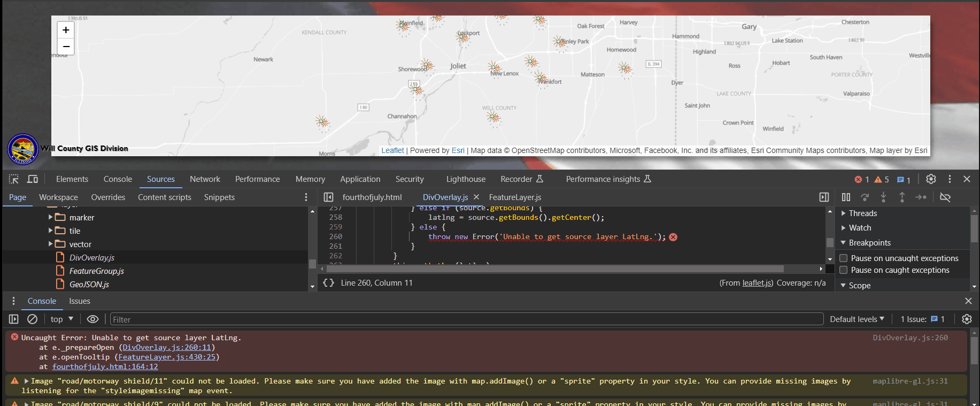This screenshot has height=406, width=980.
Task: Open fourthofjuly.html:164:12 link
Action: coord(105,366)
